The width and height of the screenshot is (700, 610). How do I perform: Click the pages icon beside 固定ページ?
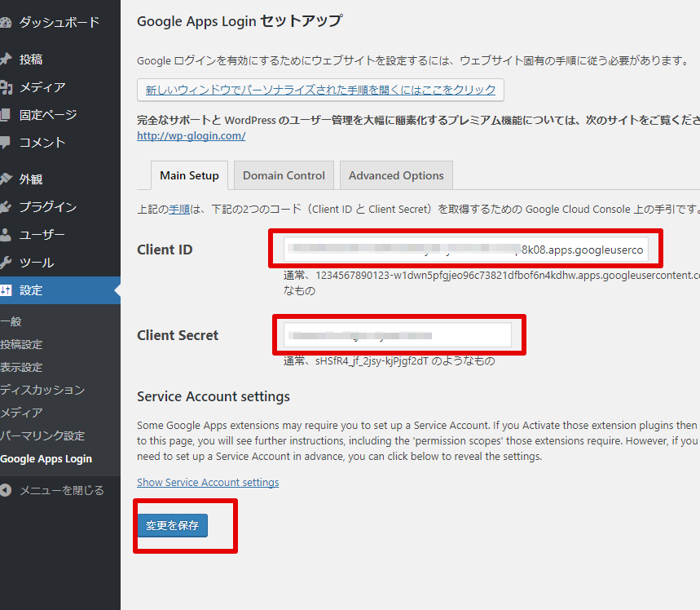(x=5, y=115)
